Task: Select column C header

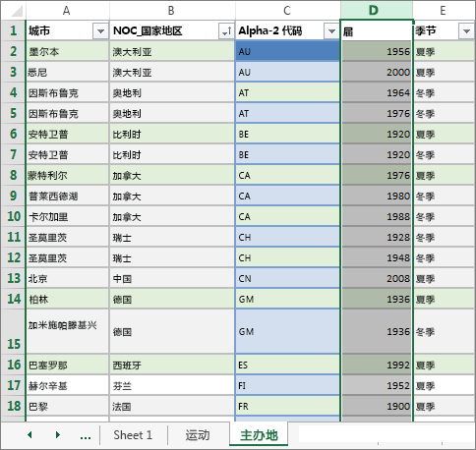Action: point(287,11)
